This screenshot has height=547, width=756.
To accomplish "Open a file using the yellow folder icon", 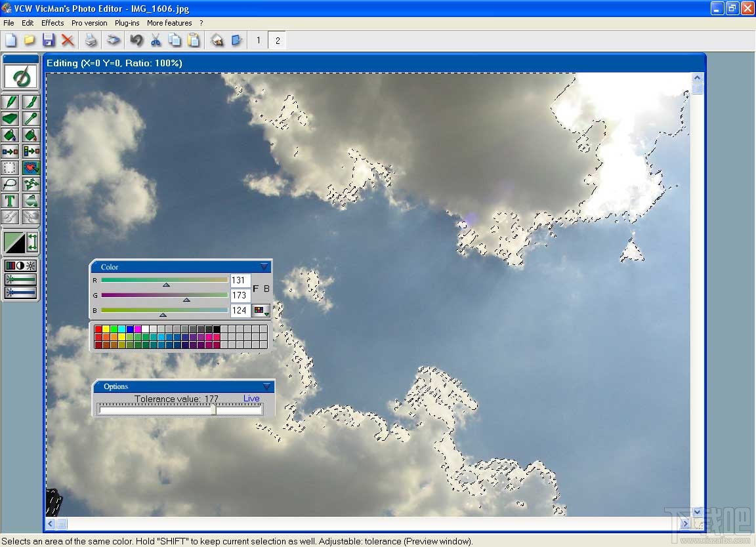I will 30,40.
